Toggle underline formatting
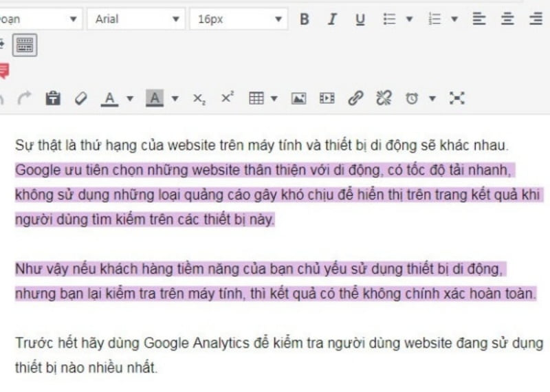Image resolution: width=550 pixels, height=392 pixels. click(360, 19)
